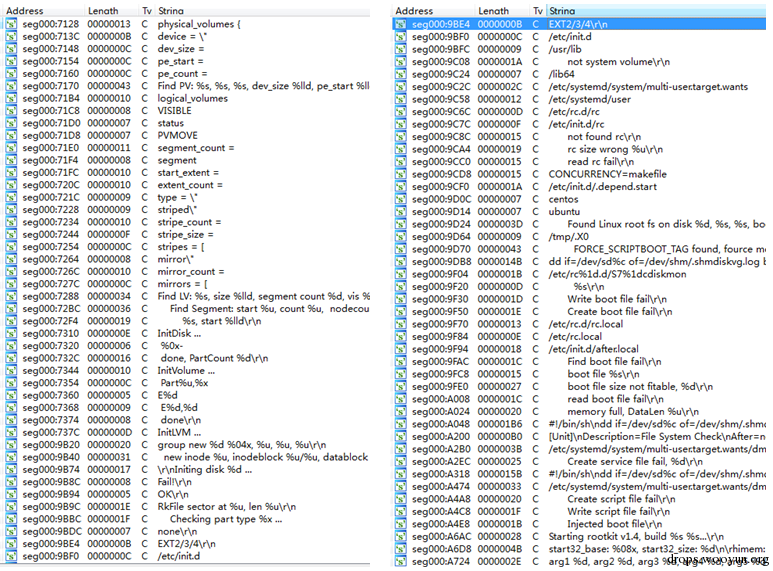Click 'Find boot file fail' string
773x571 pixels.
click(614, 361)
